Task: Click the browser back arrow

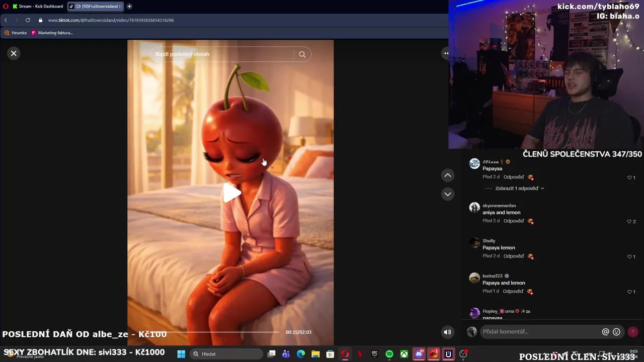Action: 6,20
